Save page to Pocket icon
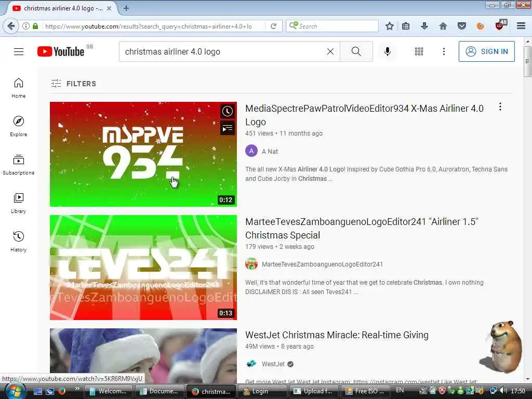Image resolution: width=532 pixels, height=399 pixels. point(461,26)
